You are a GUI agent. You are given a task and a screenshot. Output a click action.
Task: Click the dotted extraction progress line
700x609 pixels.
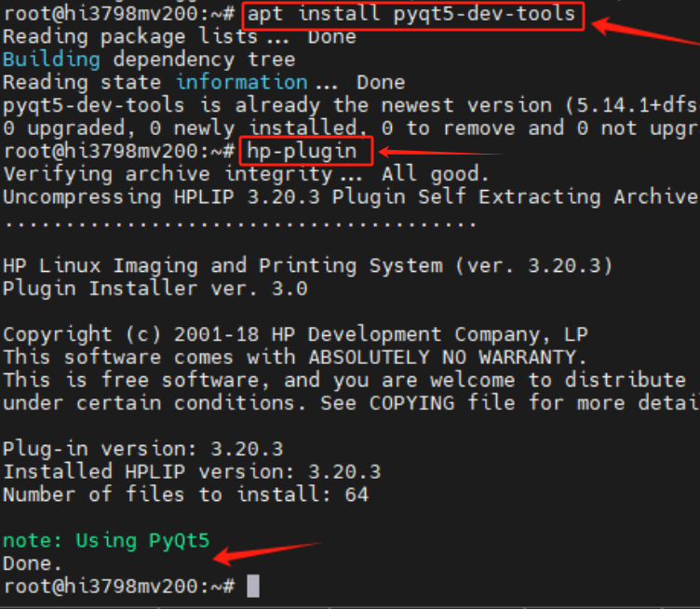(x=239, y=222)
